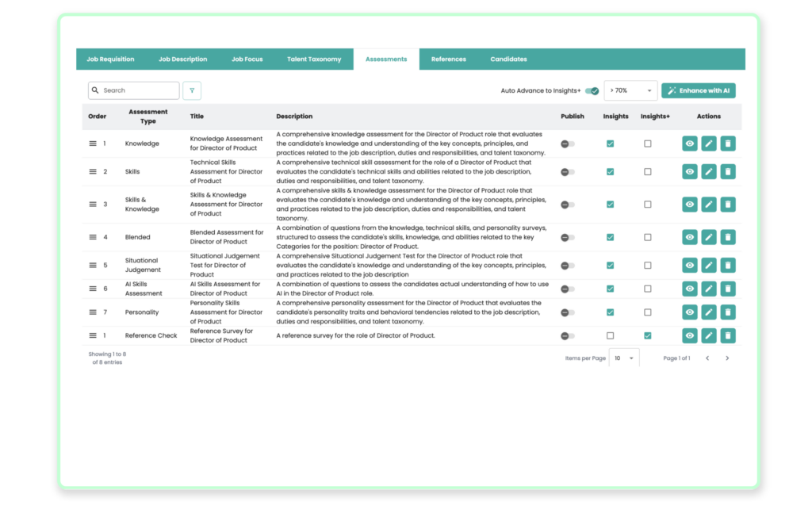
Task: Click the eye view icon for Knowledge row
Action: coord(690,144)
